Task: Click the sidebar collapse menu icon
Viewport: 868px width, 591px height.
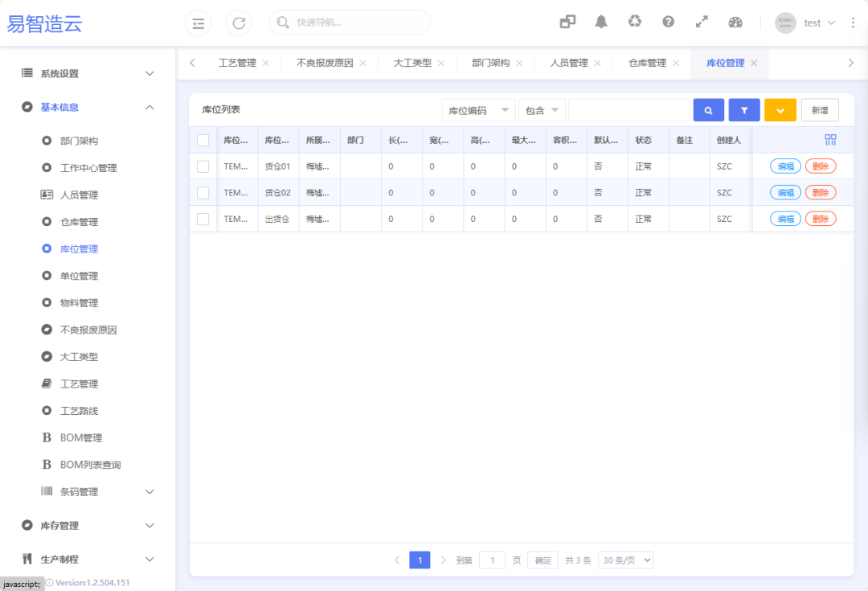Action: (199, 23)
